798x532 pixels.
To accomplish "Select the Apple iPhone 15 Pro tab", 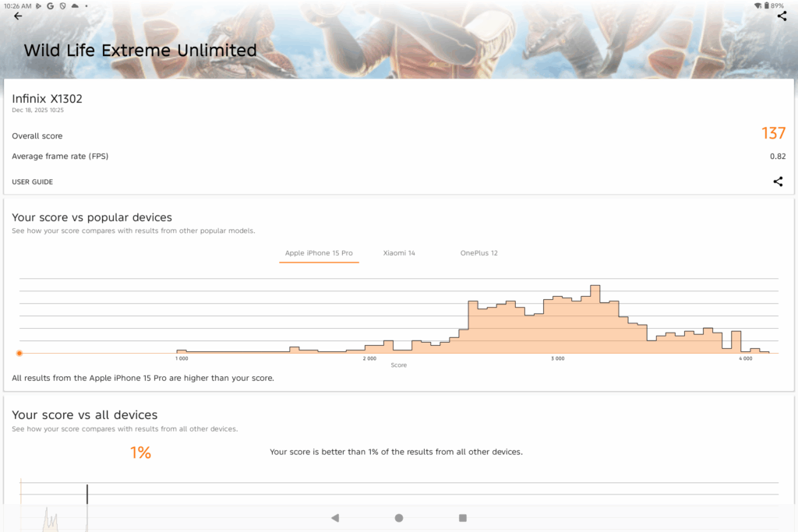I will point(319,253).
